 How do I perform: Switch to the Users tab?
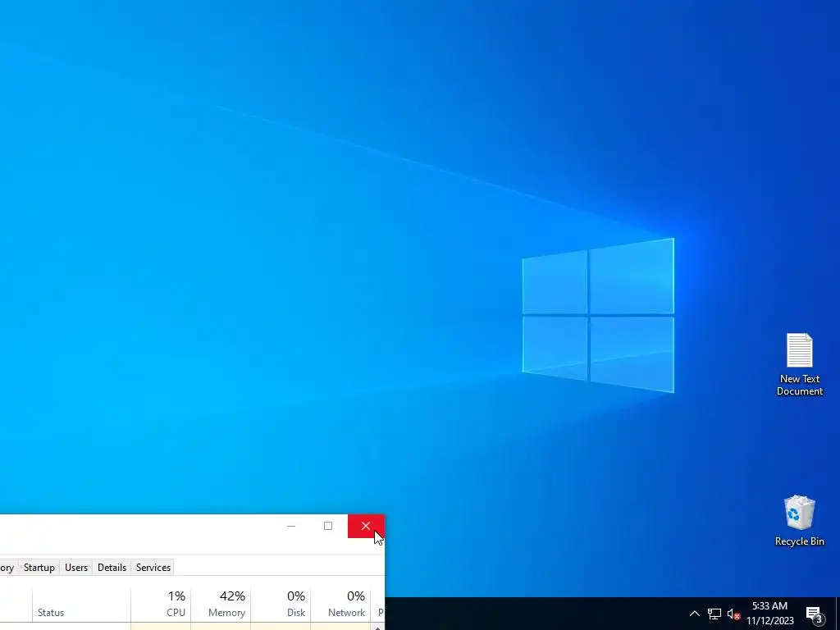click(x=76, y=568)
